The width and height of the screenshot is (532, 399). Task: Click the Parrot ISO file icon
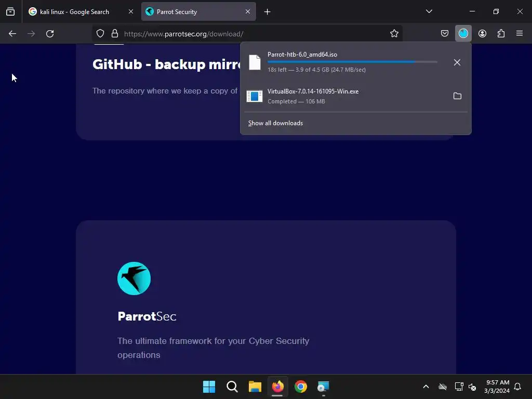[x=255, y=62]
